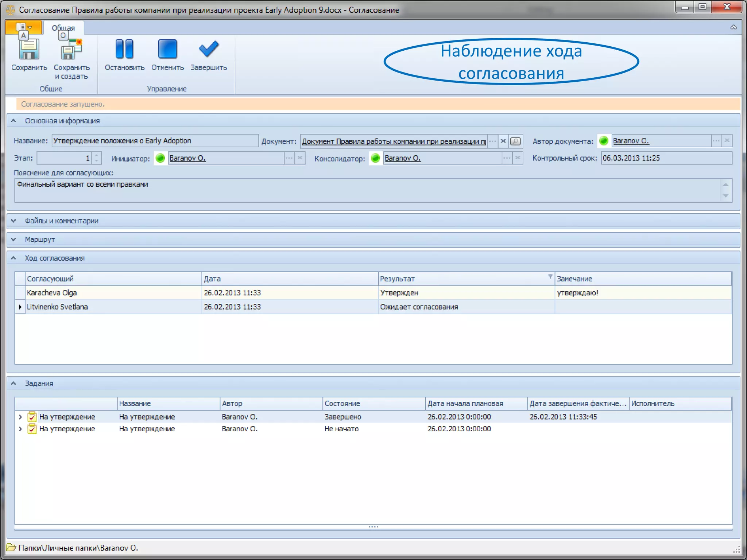Screen dimensions: 747x560
Task: Open document preview magnifier icon
Action: pyautogui.click(x=515, y=141)
